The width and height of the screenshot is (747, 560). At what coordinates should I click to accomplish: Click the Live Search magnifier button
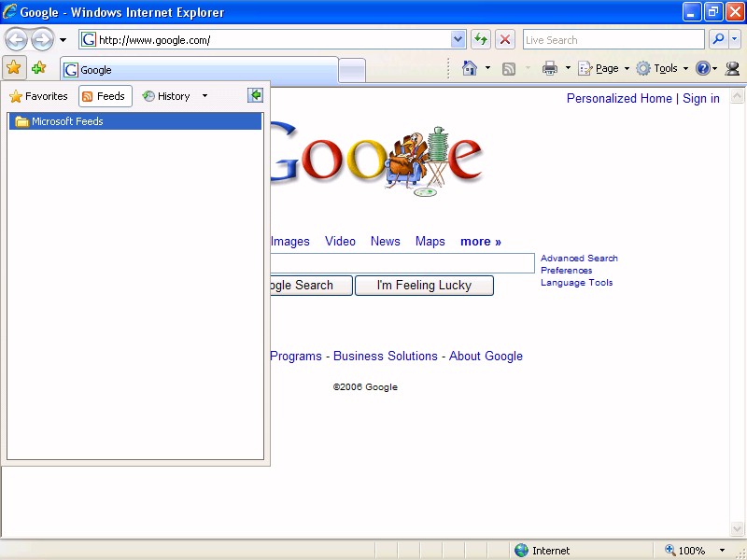tap(718, 39)
